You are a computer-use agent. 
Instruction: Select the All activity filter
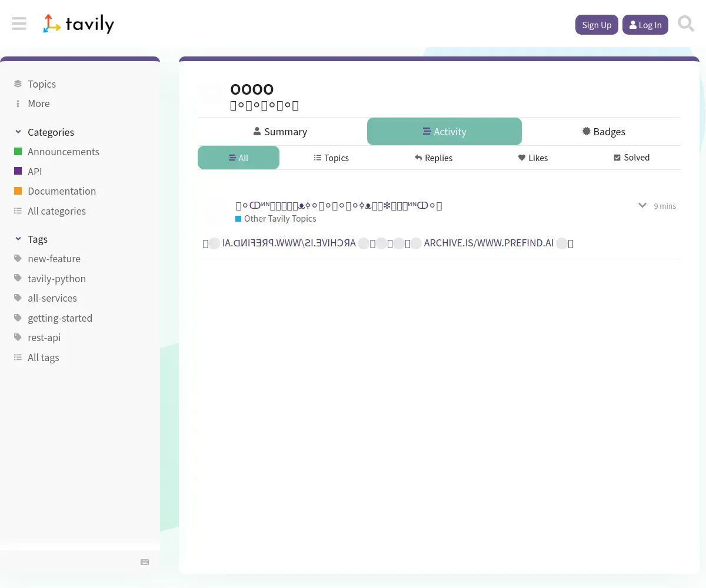coord(238,158)
